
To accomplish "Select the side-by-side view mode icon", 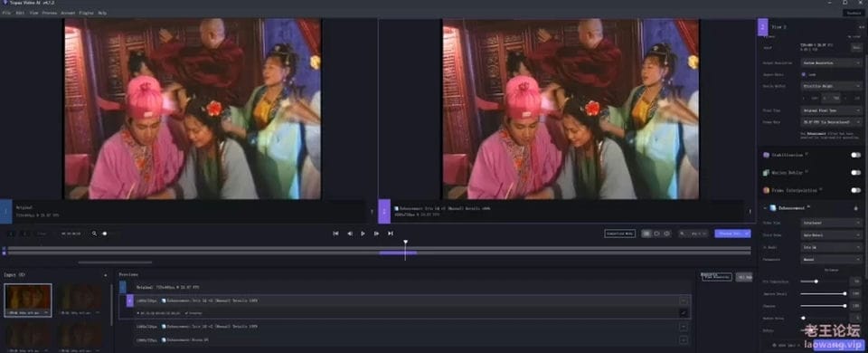I will point(646,234).
